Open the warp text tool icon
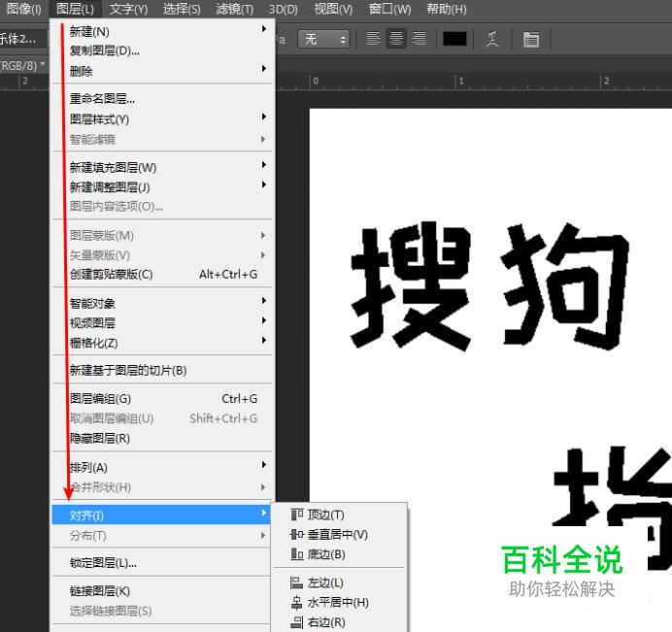This screenshot has height=632, width=672. [492, 39]
